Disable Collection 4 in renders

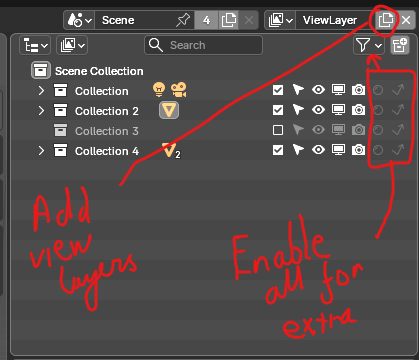point(358,150)
